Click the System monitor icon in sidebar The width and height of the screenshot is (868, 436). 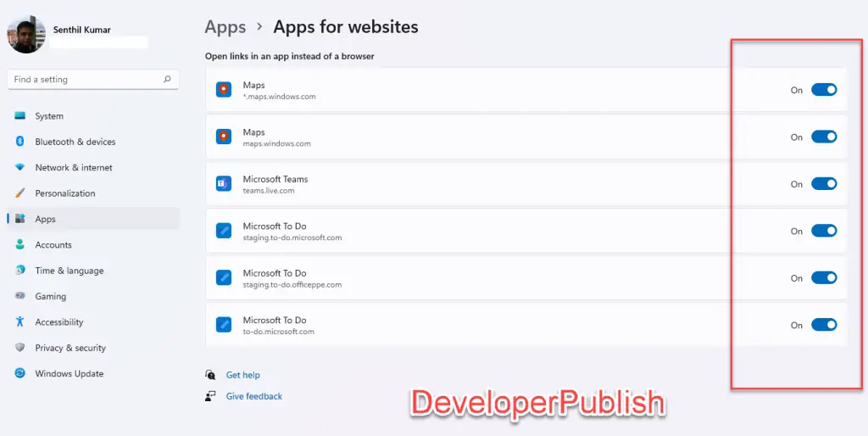pyautogui.click(x=20, y=116)
